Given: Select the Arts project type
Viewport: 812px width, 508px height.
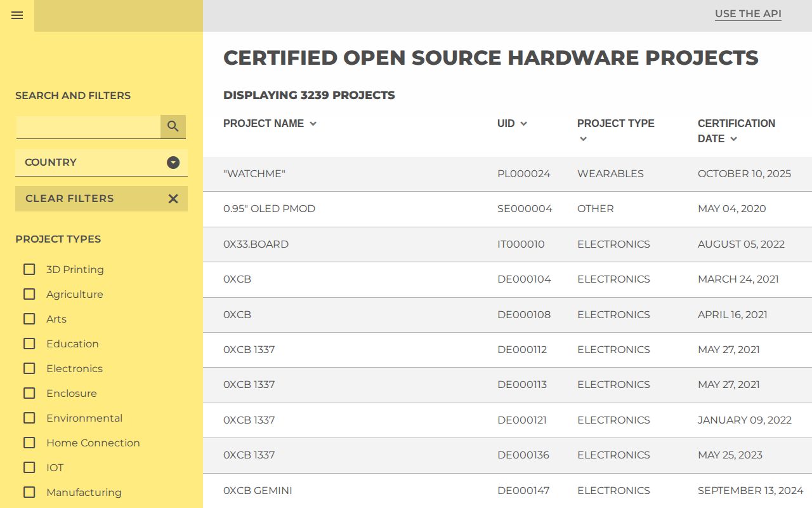Looking at the screenshot, I should pos(29,319).
